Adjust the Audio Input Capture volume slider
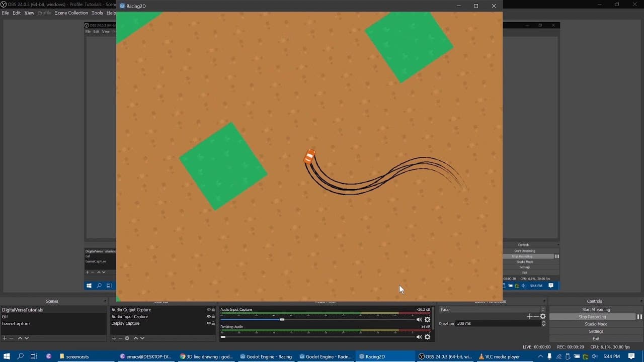 tap(317, 319)
